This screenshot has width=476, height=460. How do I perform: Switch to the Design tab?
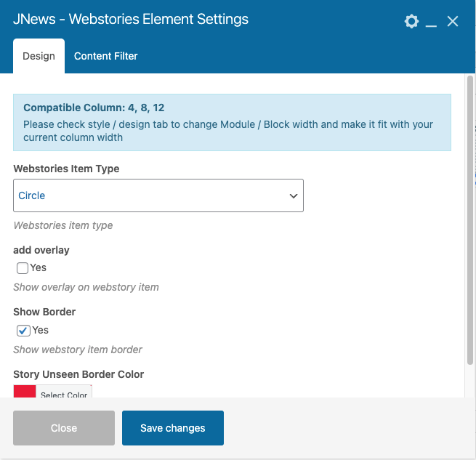39,56
